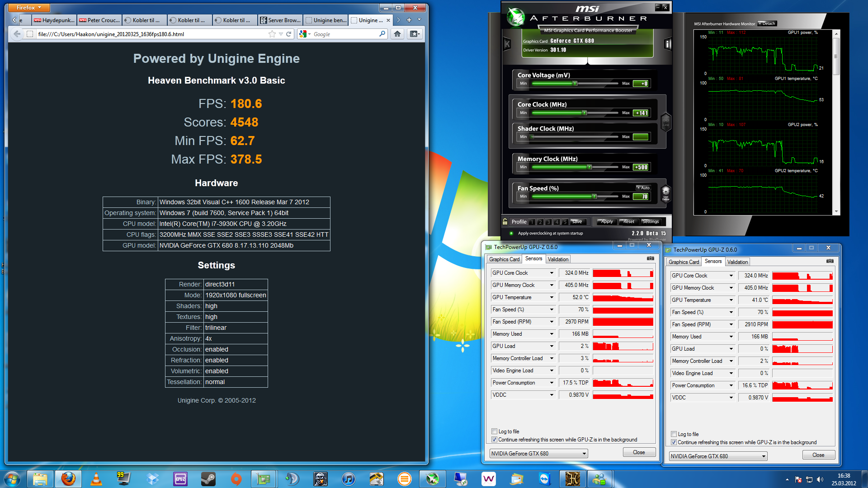Select Afterburner profile slot 5
Viewport: 868px width, 488px height.
(x=565, y=222)
